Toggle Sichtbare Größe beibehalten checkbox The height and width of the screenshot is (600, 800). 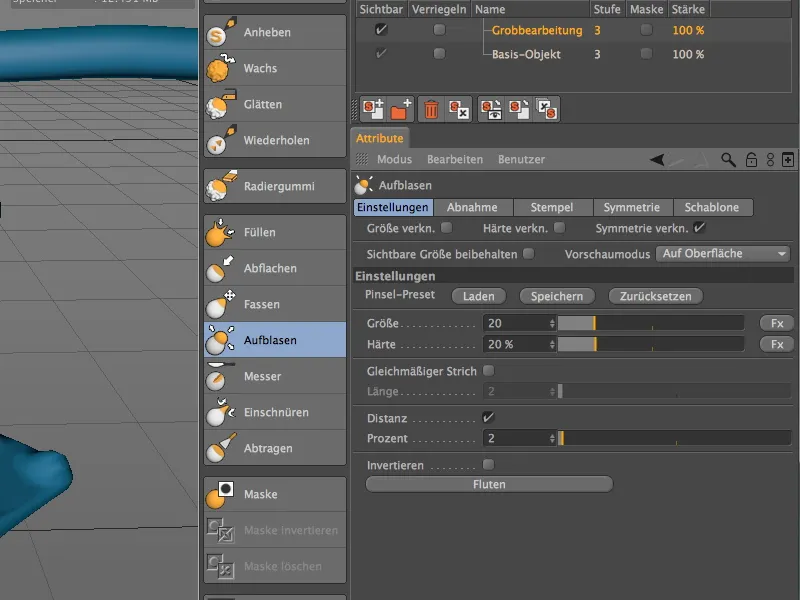click(529, 253)
